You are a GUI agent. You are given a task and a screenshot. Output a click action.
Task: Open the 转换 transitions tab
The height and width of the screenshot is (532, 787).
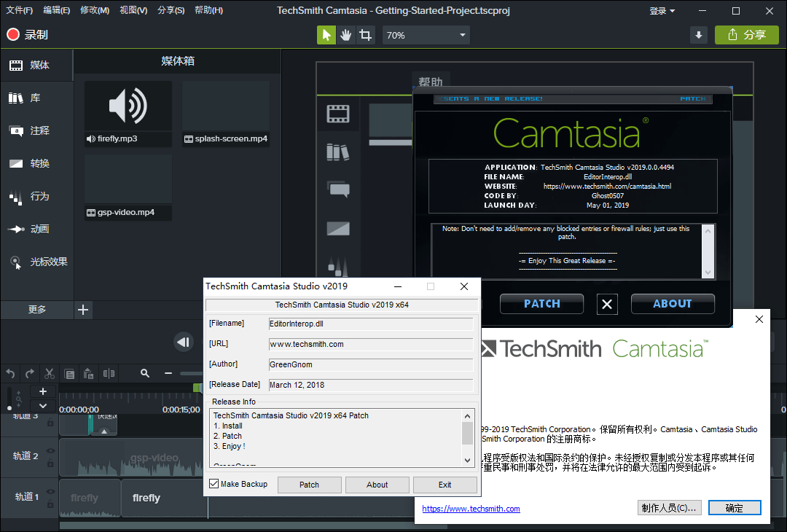pyautogui.click(x=36, y=164)
